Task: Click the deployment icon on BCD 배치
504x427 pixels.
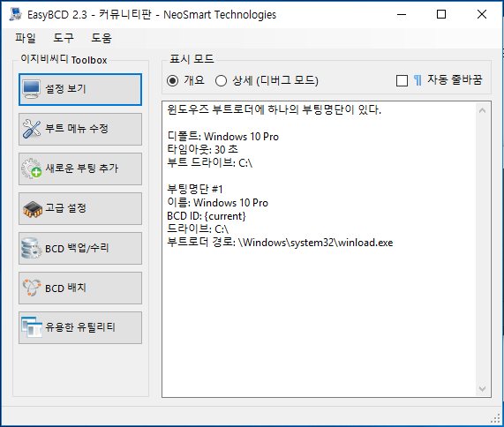Action: point(32,288)
